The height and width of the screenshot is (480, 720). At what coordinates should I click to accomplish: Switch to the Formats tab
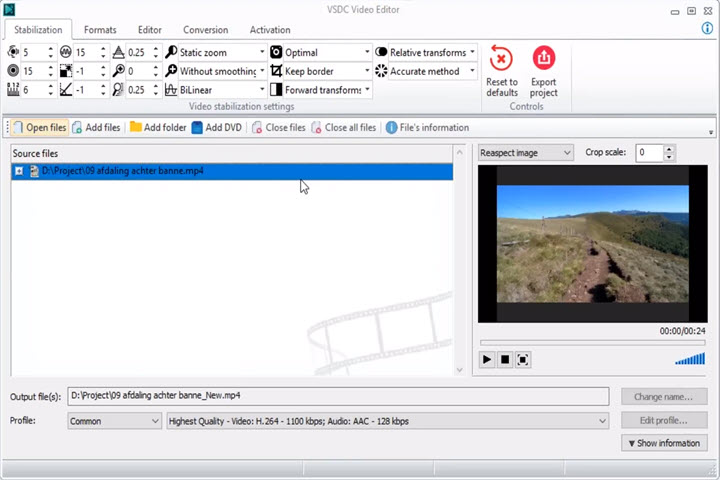pyautogui.click(x=99, y=30)
